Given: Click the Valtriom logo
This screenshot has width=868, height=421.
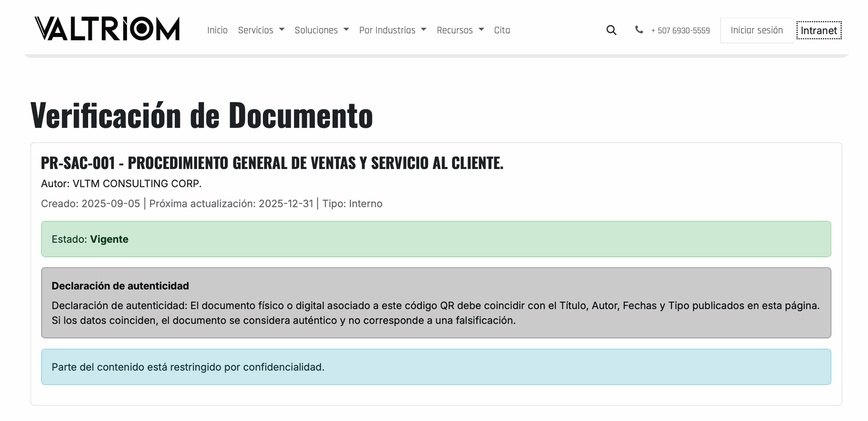Looking at the screenshot, I should [x=107, y=29].
